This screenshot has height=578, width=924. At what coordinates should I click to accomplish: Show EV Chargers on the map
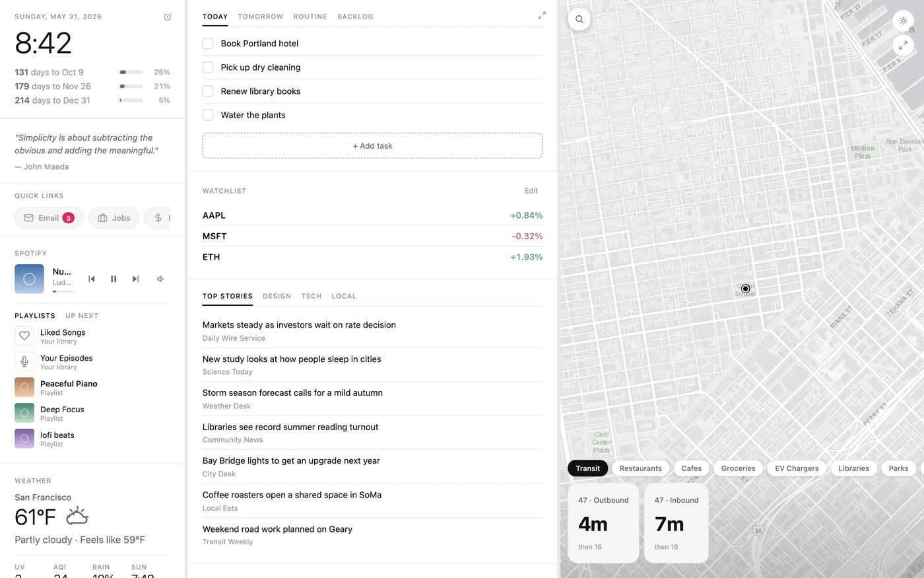tap(797, 468)
